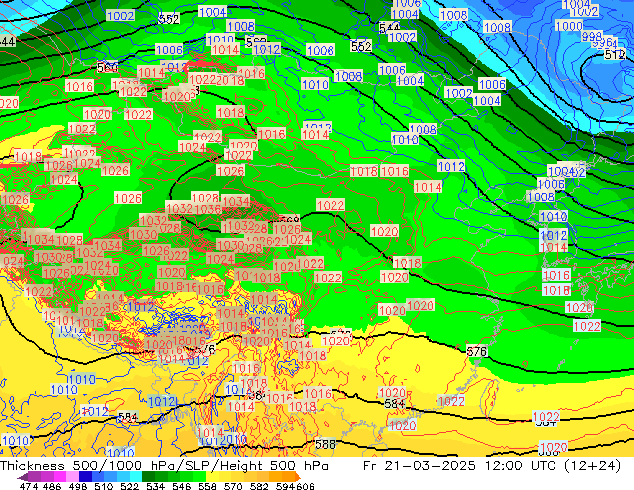Viewport: 634px width, 490px height.
Task: Click the dark purple arrow starting the legend
Action: 22,477
